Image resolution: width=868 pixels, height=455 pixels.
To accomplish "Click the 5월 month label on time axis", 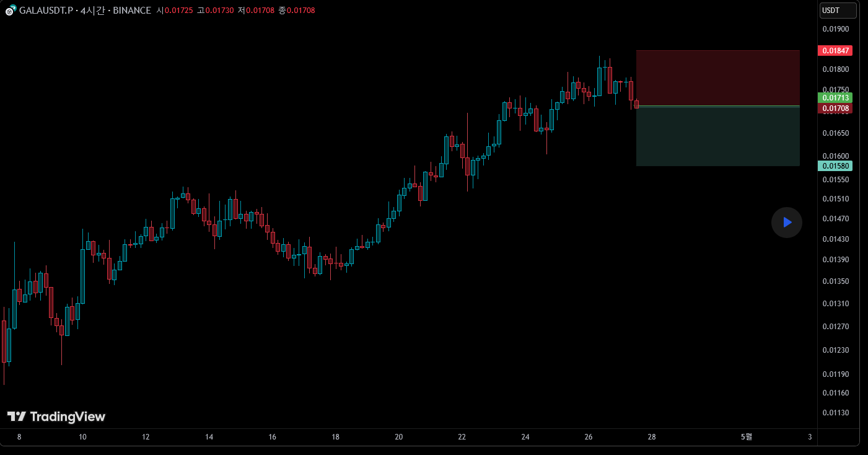I will (747, 437).
